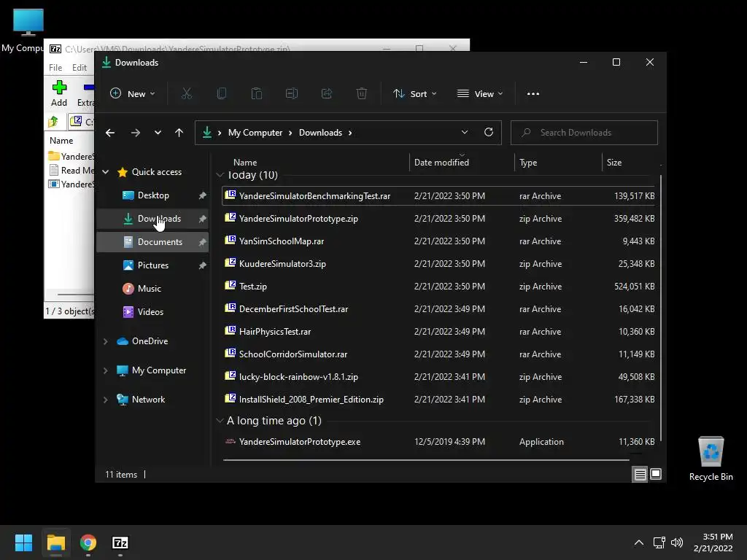The height and width of the screenshot is (560, 747).
Task: Select the YandereSimulatorPrototype.exe application icon
Action: (230, 441)
